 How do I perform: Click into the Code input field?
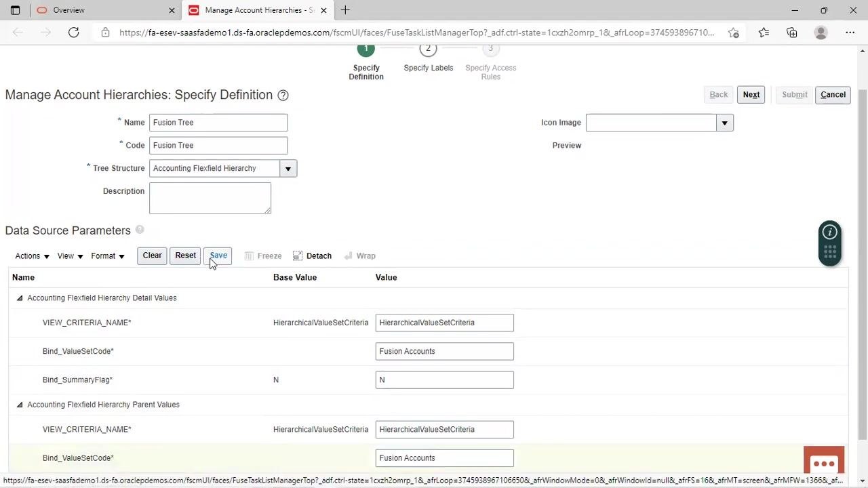218,146
